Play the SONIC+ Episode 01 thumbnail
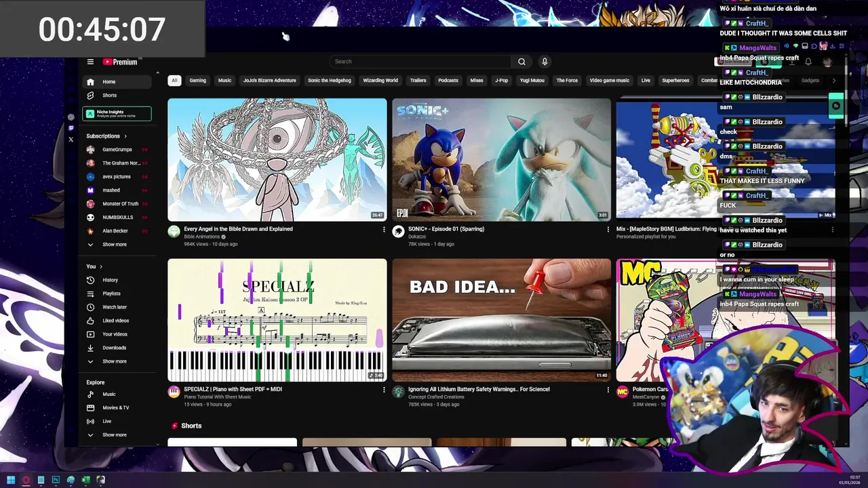 501,160
